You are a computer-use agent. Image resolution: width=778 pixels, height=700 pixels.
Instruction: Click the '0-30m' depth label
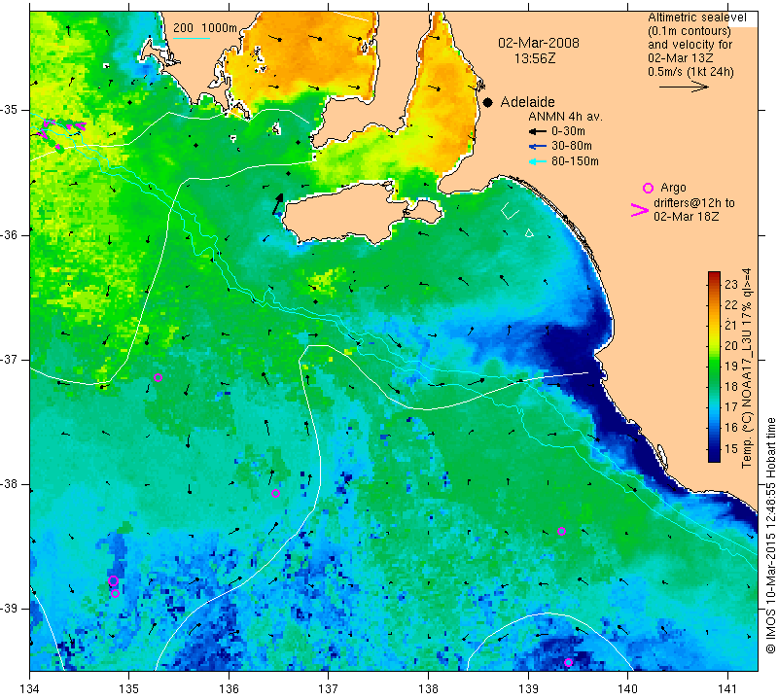pyautogui.click(x=568, y=131)
